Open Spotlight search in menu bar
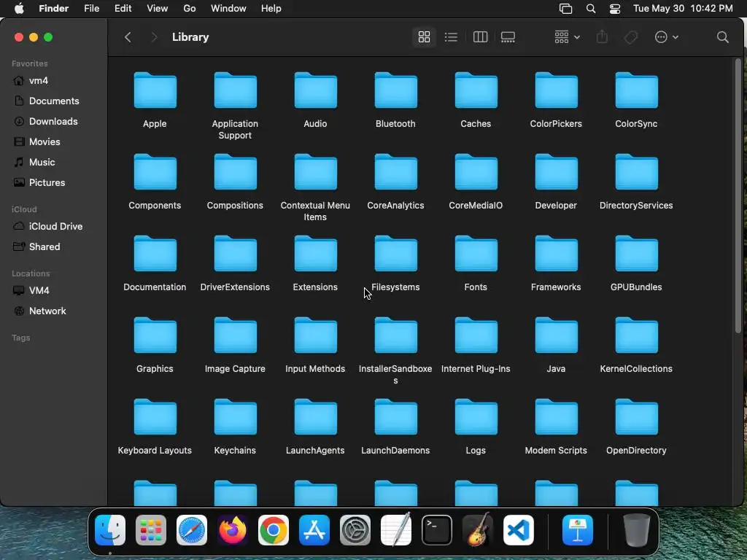The width and height of the screenshot is (747, 560). point(591,9)
